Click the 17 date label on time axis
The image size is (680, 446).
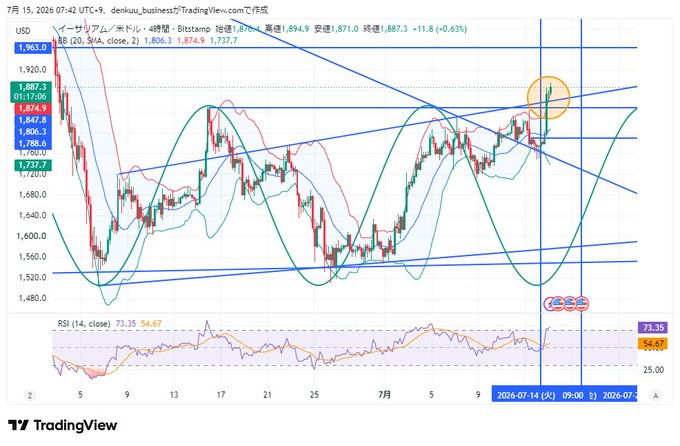click(x=221, y=395)
